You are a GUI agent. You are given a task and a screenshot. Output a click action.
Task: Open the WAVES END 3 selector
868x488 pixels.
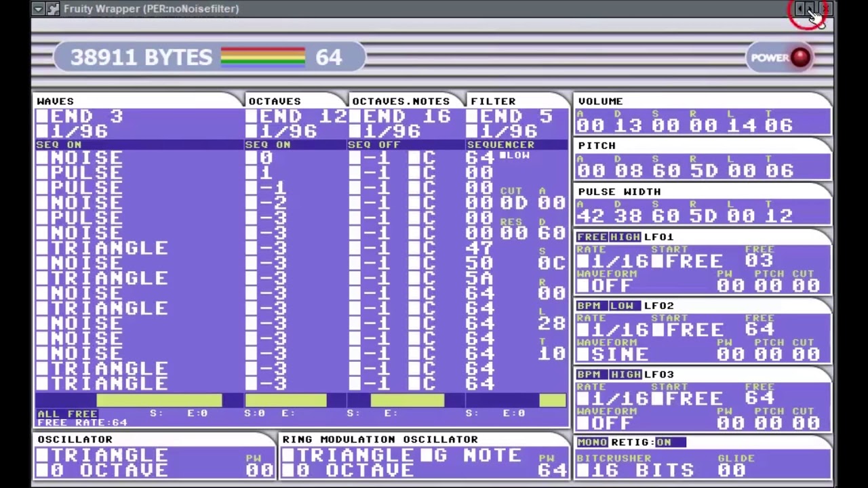[80, 117]
